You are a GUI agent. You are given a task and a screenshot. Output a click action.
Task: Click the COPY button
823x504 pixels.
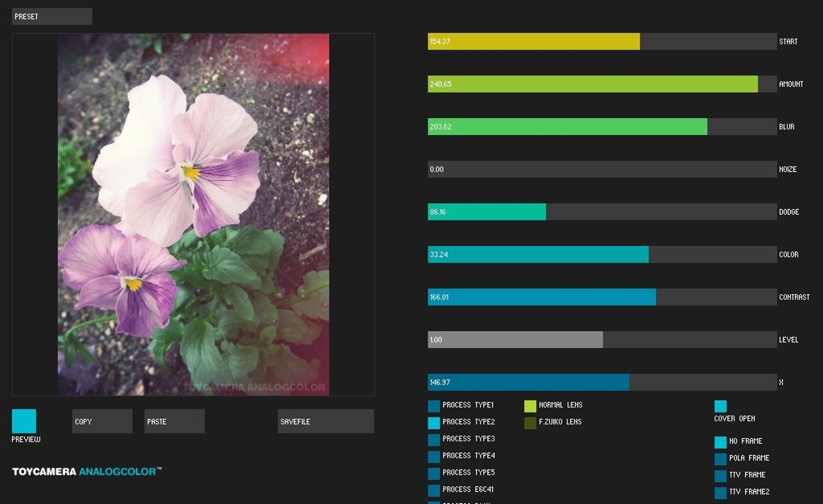point(102,421)
